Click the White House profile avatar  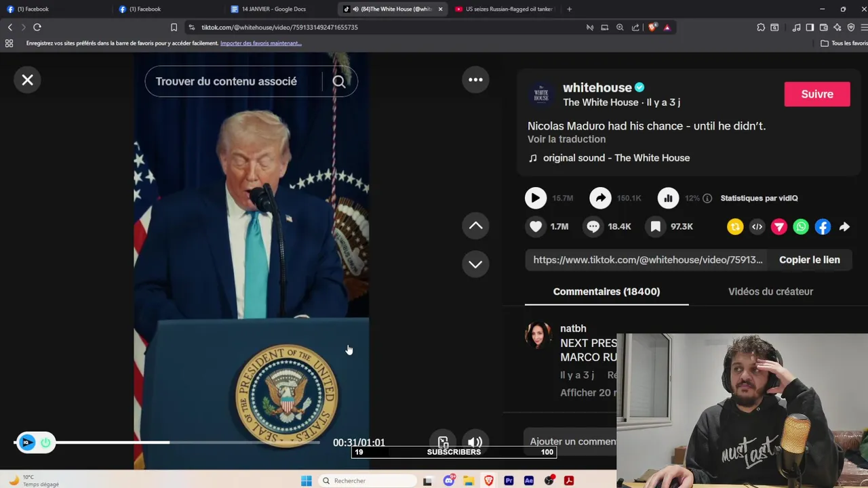tap(541, 94)
